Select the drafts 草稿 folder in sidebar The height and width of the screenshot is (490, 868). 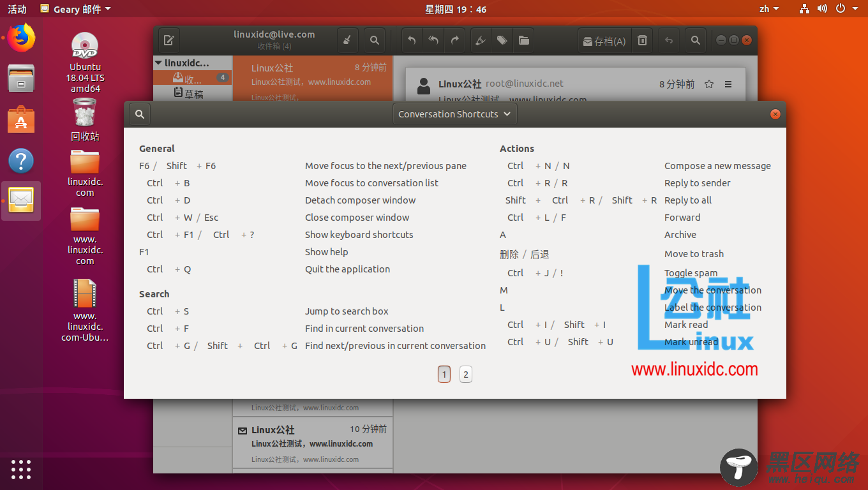(192, 94)
